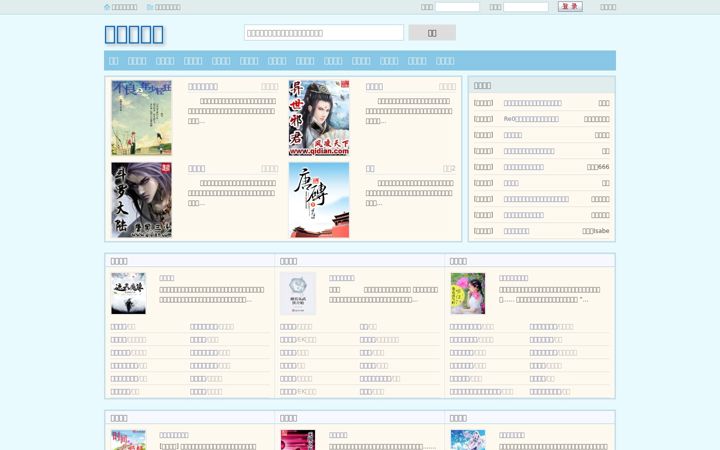Select the first two-character item in the blue navigation bar

pos(114,61)
